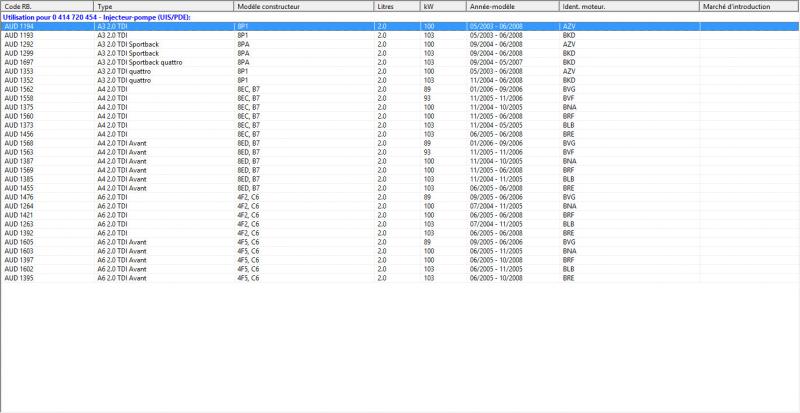Click model cell 8EC, B7 in row AUD 1562
The height and width of the screenshot is (413, 800).
[248, 89]
